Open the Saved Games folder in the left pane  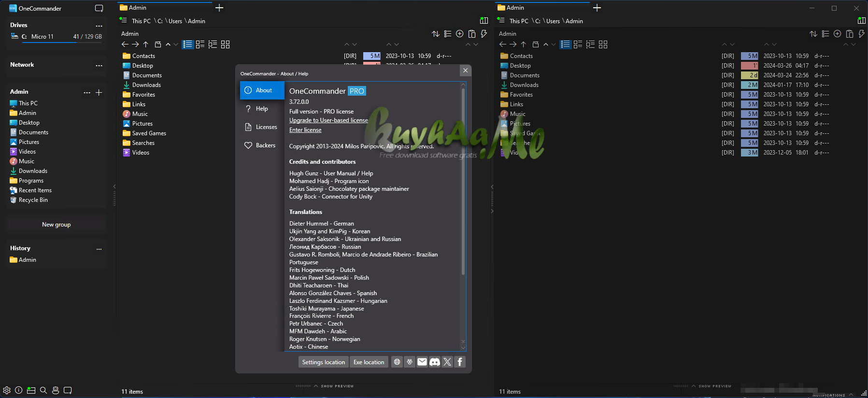coord(149,133)
